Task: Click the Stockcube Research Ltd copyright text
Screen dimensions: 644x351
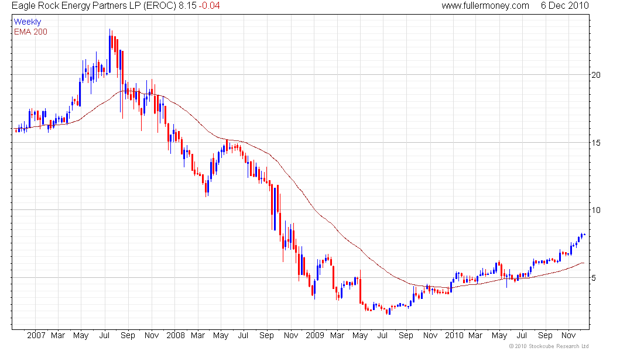Action: pos(549,346)
